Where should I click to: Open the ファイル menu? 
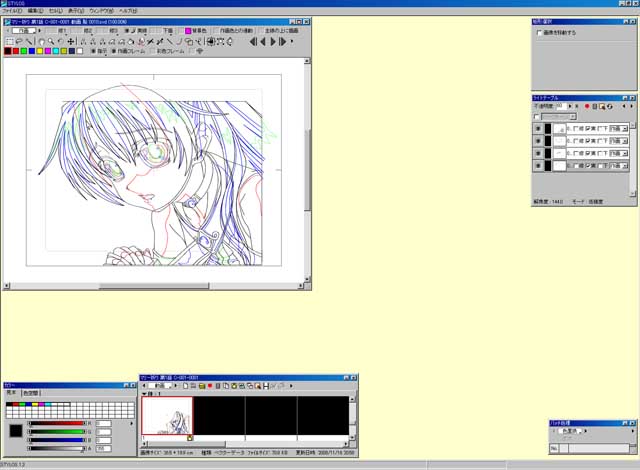click(12, 11)
